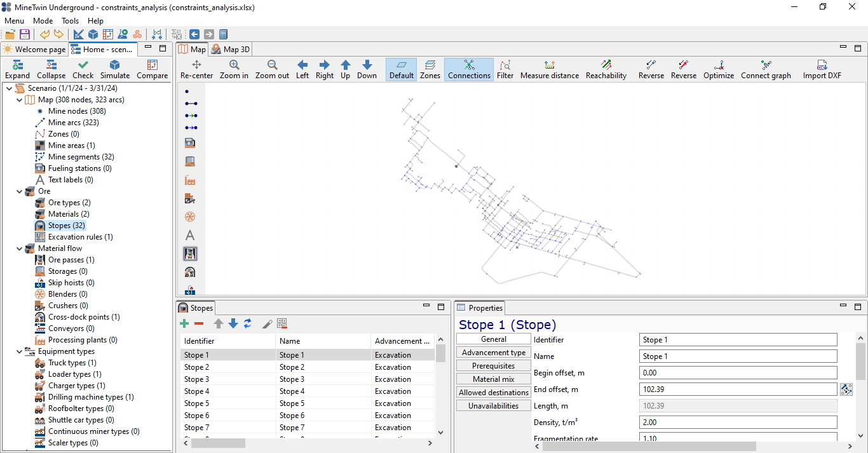Viewport: 868px width, 453px height.
Task: Open the map Filter tool
Action: tap(505, 69)
